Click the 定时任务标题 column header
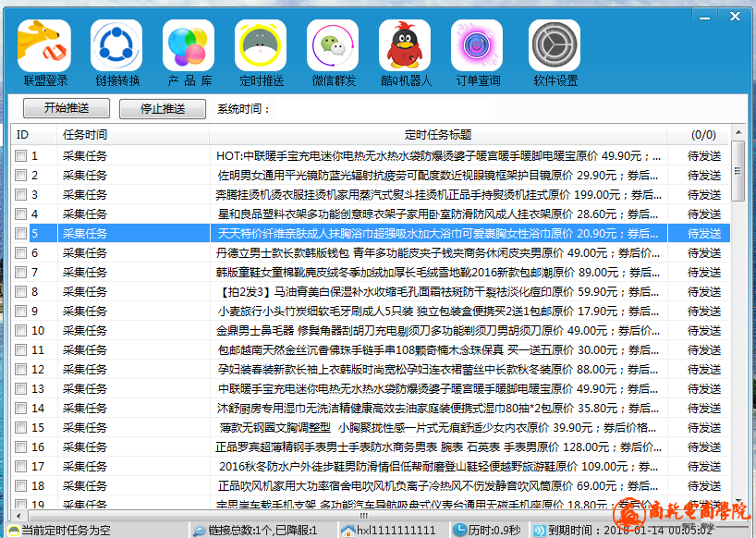Screen dimensions: 756x538 (438, 135)
